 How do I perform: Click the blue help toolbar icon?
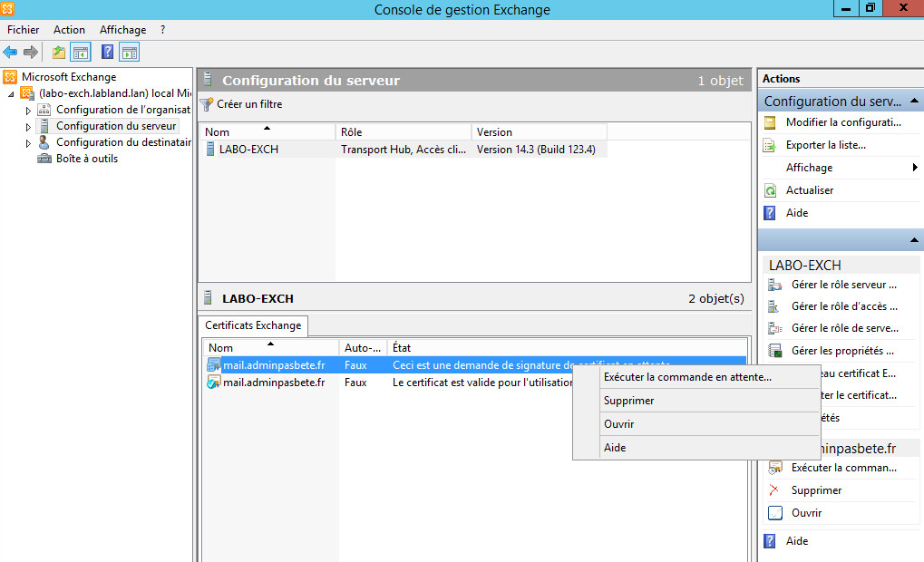click(x=107, y=53)
